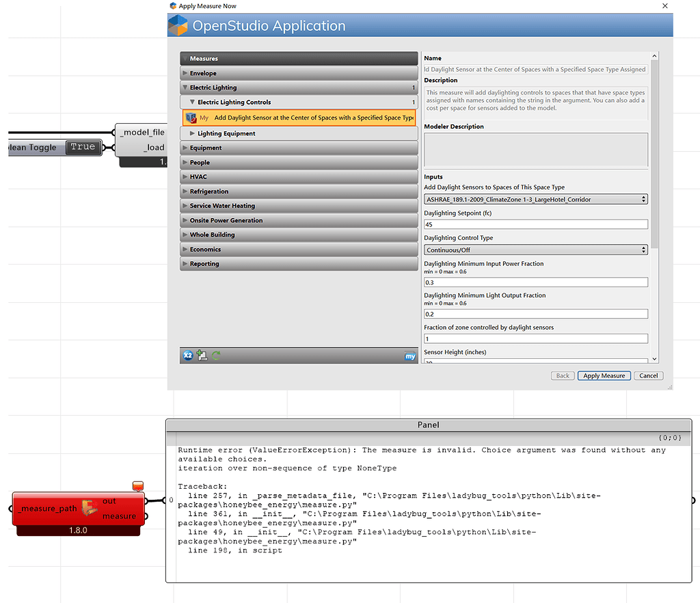Expand the Service Water Heating category
The height and width of the screenshot is (603, 700).
tap(299, 206)
